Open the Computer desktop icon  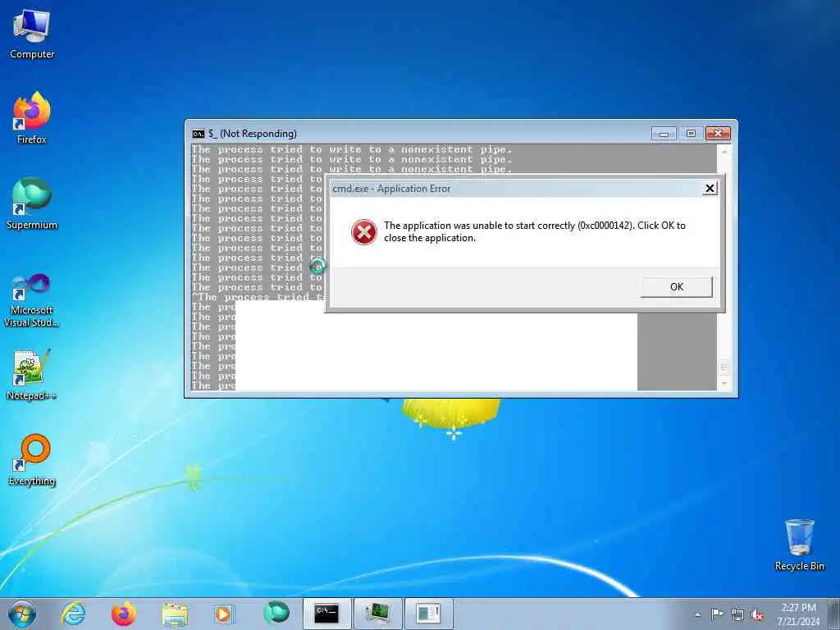(x=32, y=34)
